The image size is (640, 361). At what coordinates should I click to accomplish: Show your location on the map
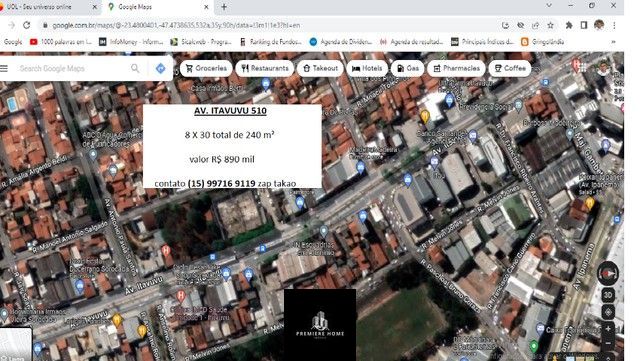(x=608, y=312)
